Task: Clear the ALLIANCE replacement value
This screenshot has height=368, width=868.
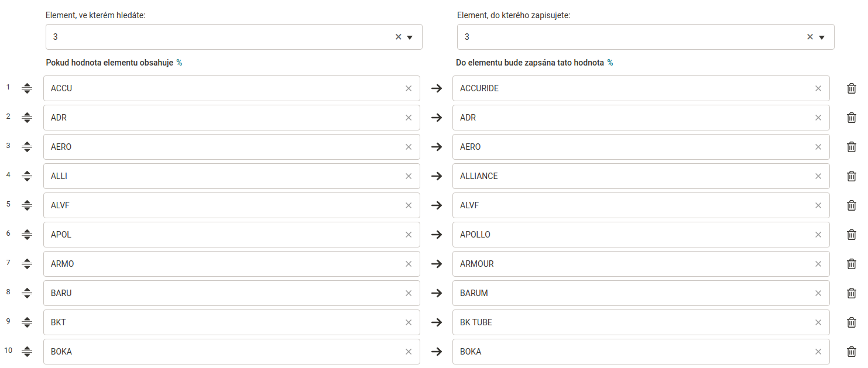Action: [x=818, y=176]
